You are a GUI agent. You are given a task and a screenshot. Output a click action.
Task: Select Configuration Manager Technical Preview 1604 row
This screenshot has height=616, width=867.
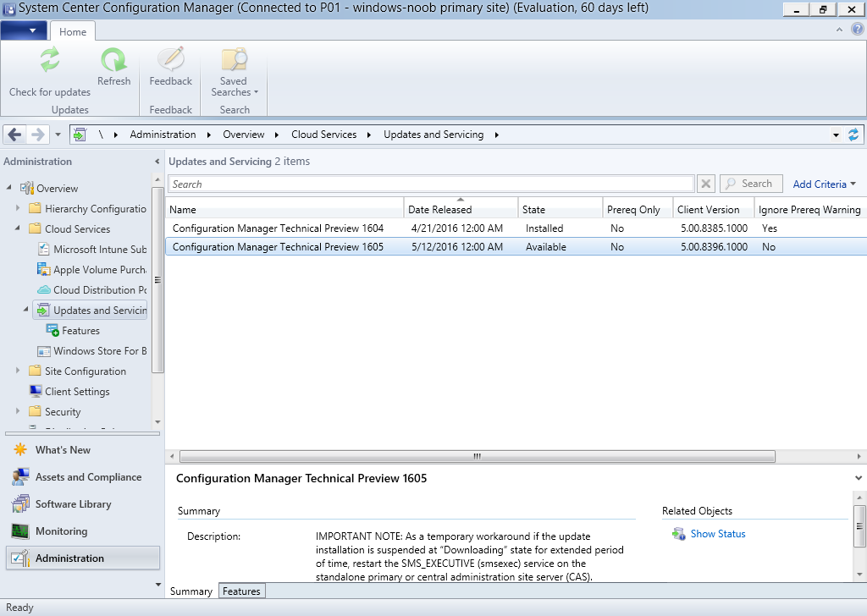(516, 228)
